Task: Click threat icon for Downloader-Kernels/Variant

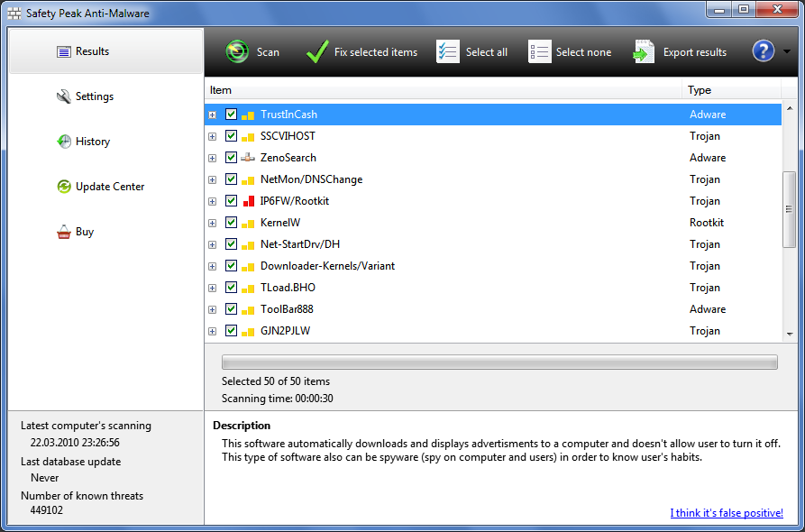Action: click(x=248, y=267)
